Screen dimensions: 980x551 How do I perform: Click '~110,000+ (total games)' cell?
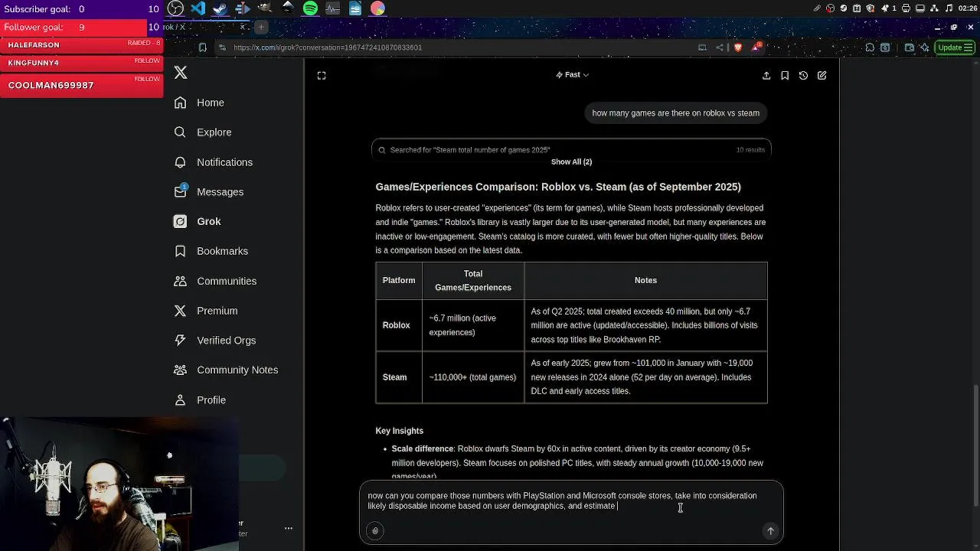[473, 377]
